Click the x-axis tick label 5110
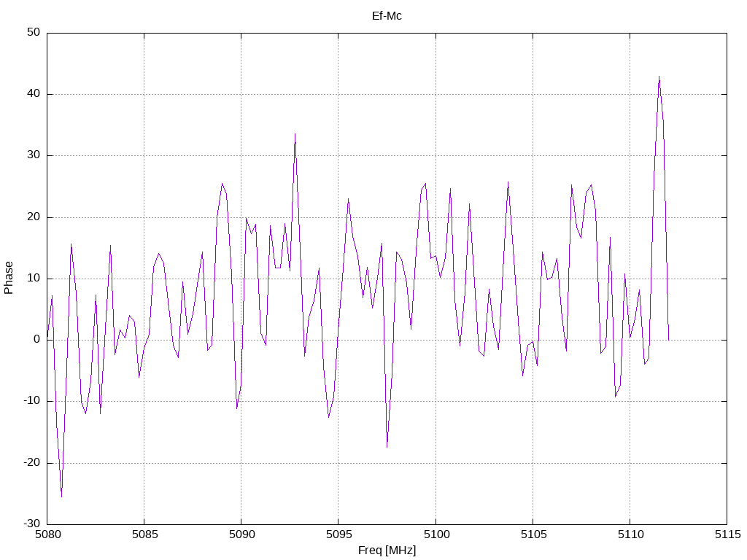747x560 pixels. [x=631, y=534]
